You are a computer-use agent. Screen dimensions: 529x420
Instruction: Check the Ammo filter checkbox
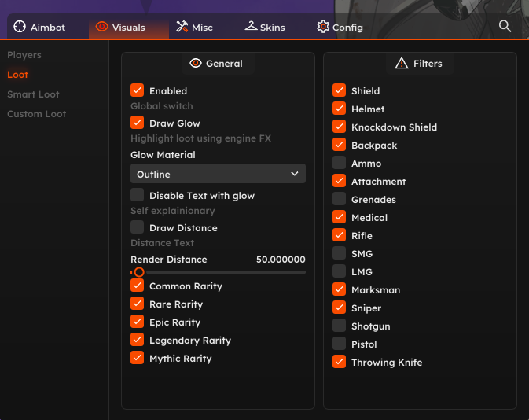click(x=340, y=163)
